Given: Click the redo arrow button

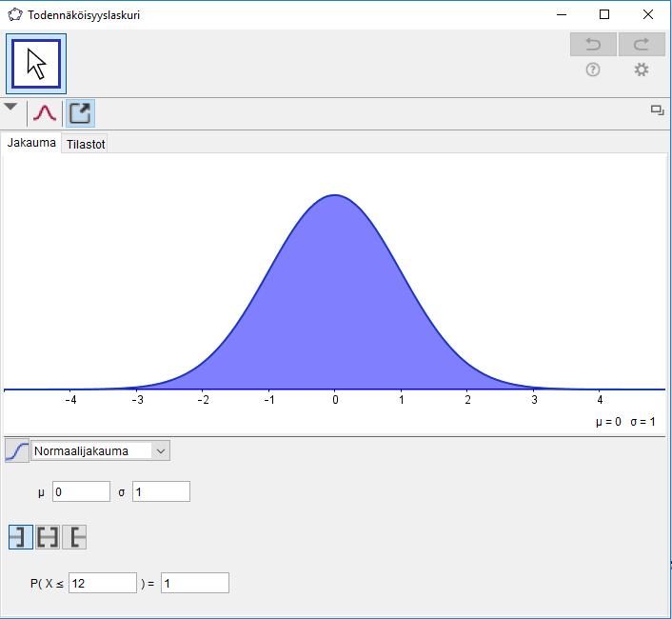Looking at the screenshot, I should [642, 44].
